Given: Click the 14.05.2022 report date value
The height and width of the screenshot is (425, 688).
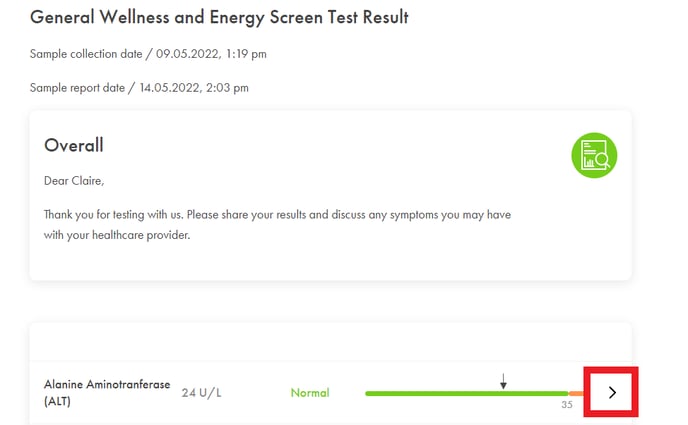Looking at the screenshot, I should click(170, 88).
